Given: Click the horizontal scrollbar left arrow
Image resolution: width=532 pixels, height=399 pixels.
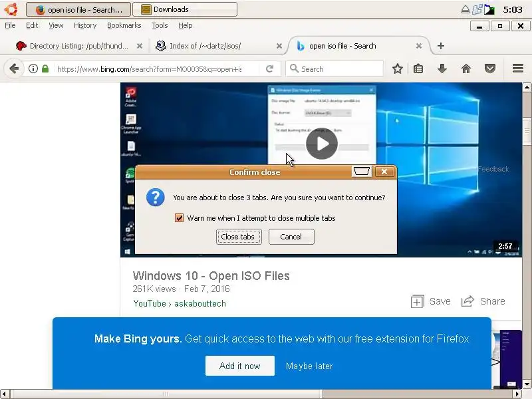Looking at the screenshot, I should tap(4, 394).
